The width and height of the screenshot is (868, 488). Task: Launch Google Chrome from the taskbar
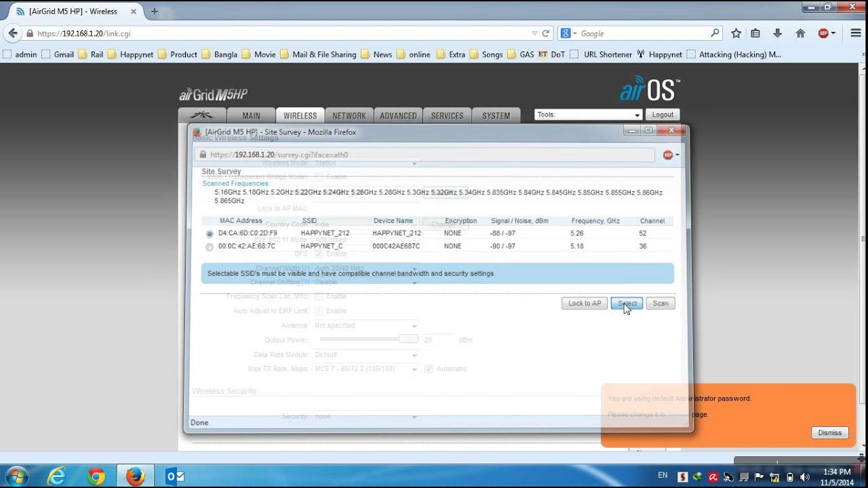pos(96,476)
